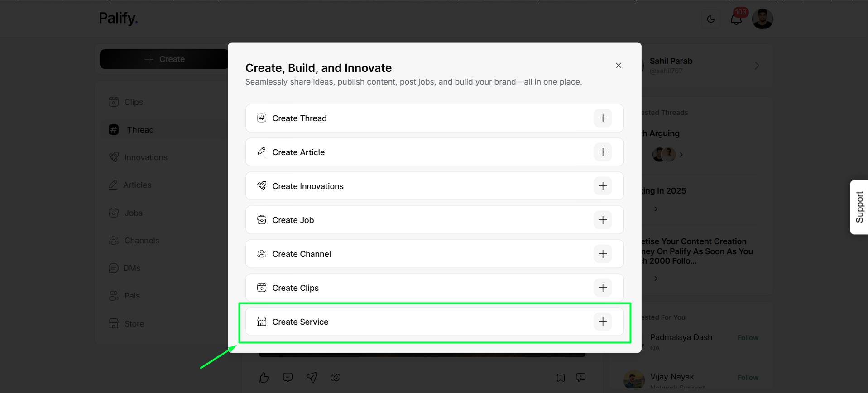
Task: Report the post with flag message icon
Action: (581, 377)
